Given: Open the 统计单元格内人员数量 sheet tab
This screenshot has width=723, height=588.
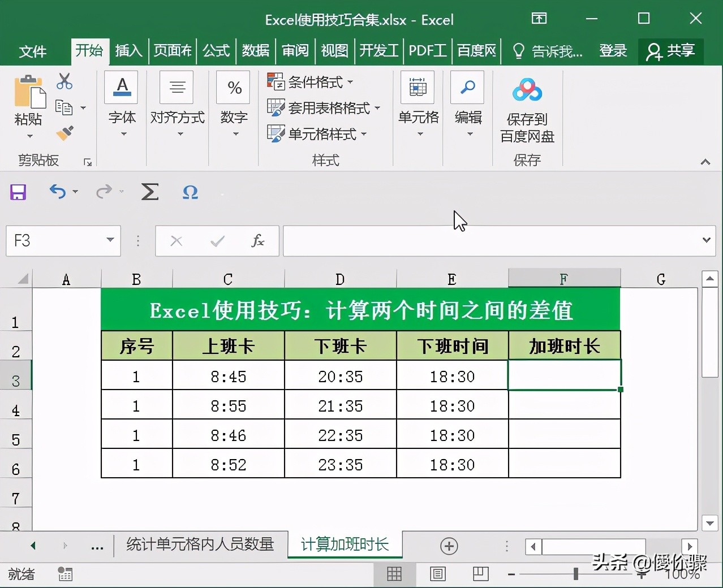Looking at the screenshot, I should pyautogui.click(x=200, y=544).
